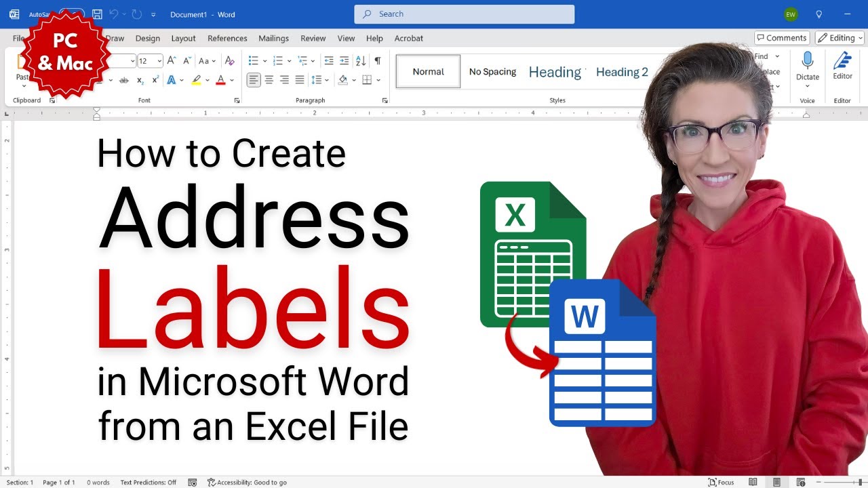Open the Clipboard dialog launcher

[52, 100]
